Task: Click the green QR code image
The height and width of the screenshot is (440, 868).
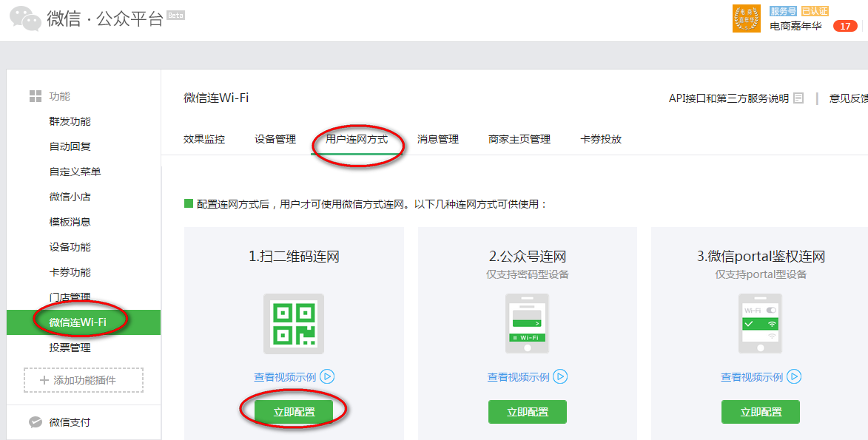Action: pyautogui.click(x=293, y=324)
